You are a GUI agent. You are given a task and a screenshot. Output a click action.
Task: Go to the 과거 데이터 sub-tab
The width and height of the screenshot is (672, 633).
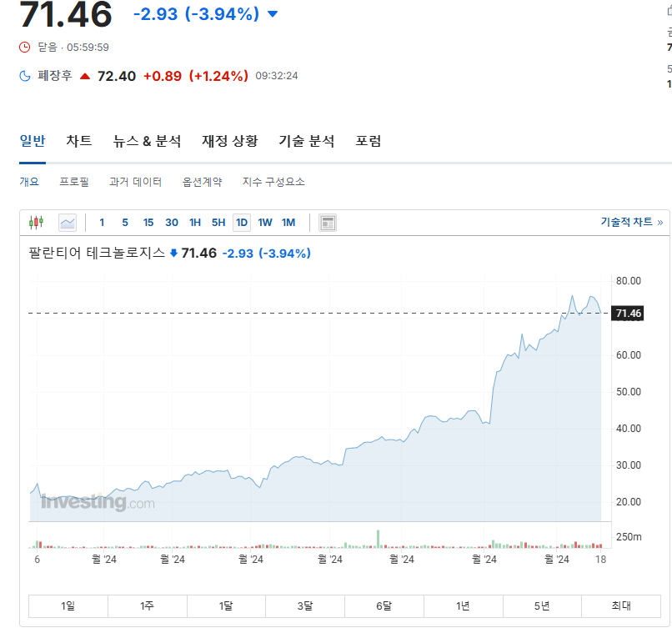135,182
